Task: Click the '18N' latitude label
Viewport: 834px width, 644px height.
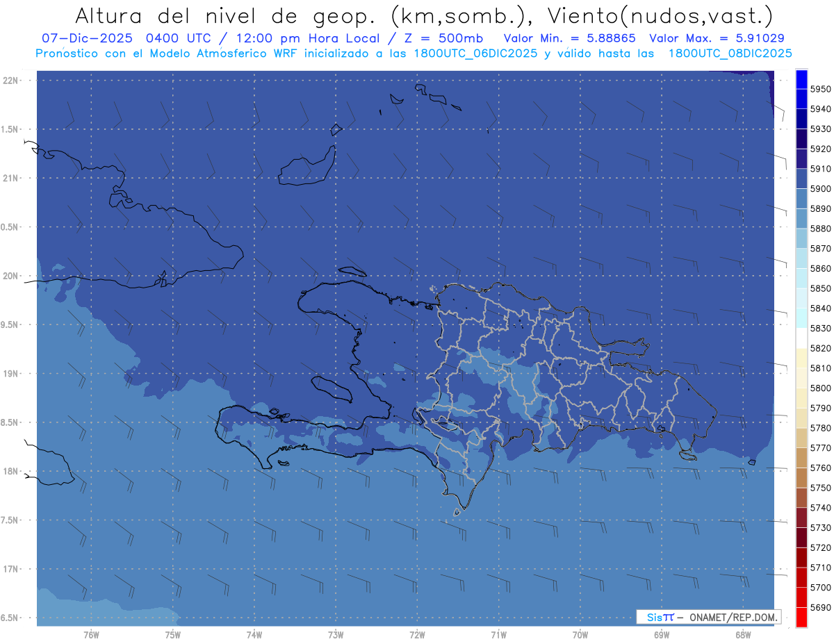Action: click(10, 471)
